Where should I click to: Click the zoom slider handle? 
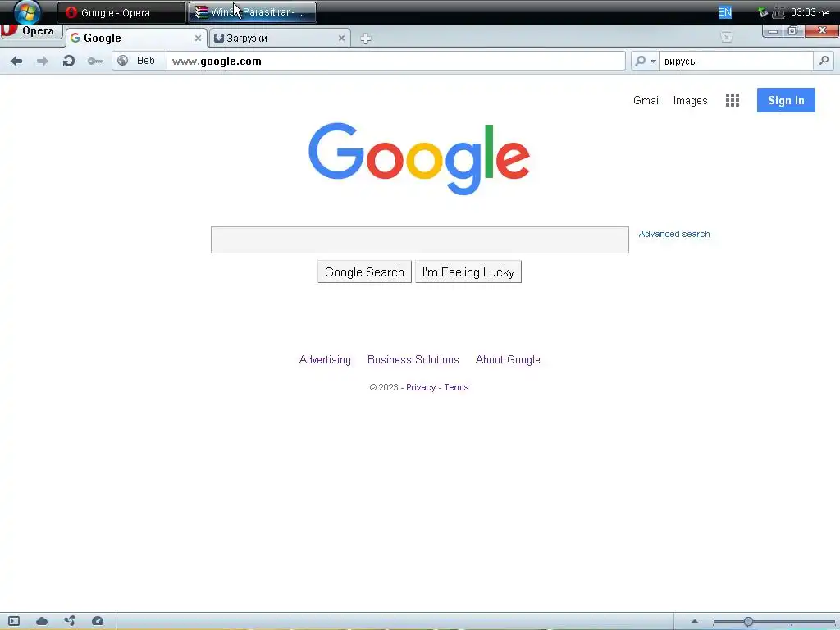pos(748,622)
